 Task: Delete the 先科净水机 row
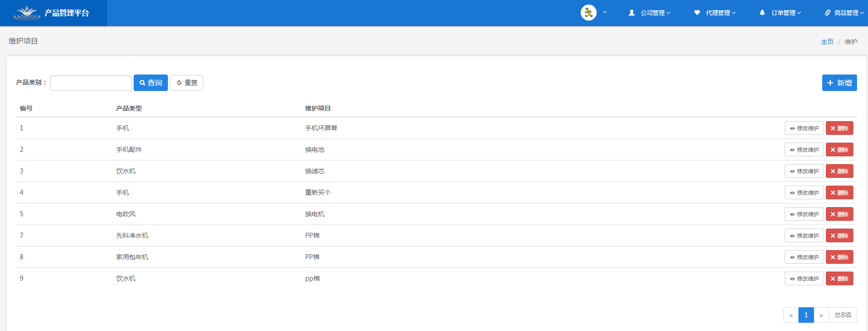839,235
